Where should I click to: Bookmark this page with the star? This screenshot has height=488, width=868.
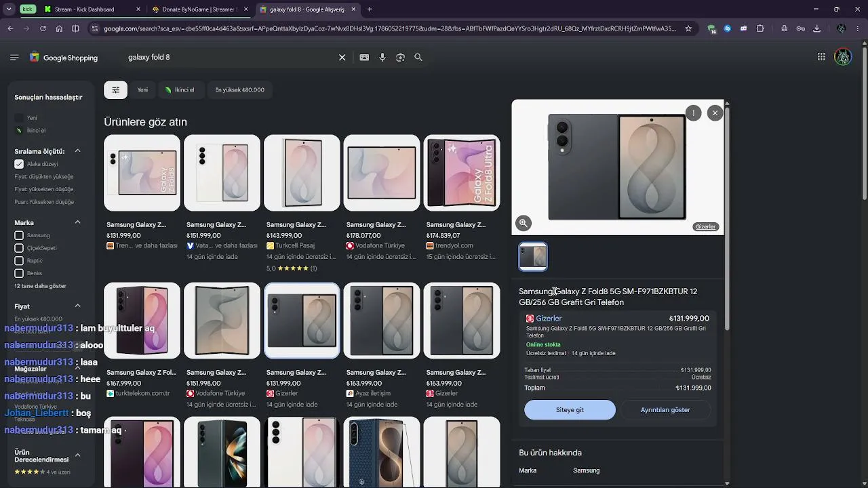coord(688,28)
